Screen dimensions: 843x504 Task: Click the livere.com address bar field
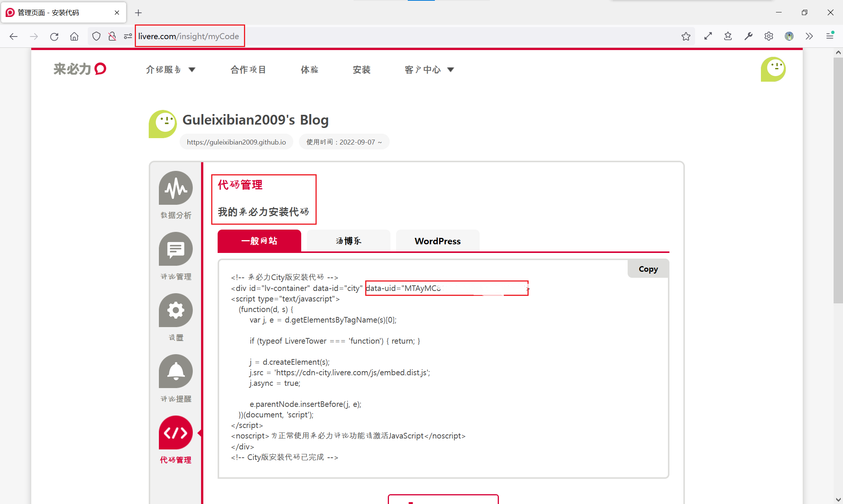click(x=189, y=36)
